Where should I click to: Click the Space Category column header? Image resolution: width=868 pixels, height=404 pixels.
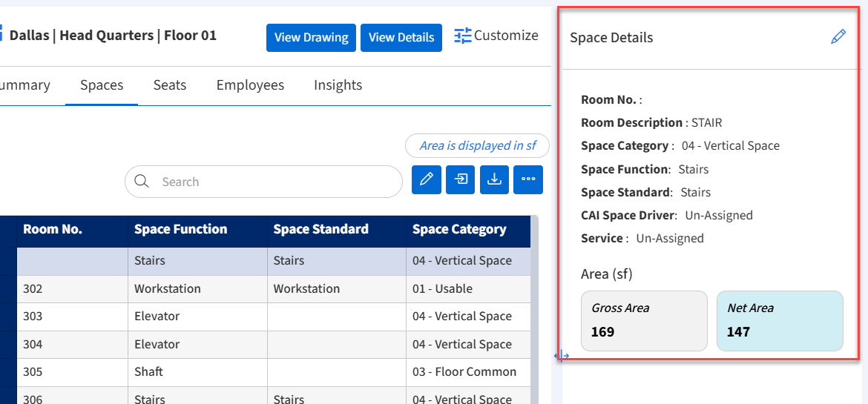click(459, 230)
